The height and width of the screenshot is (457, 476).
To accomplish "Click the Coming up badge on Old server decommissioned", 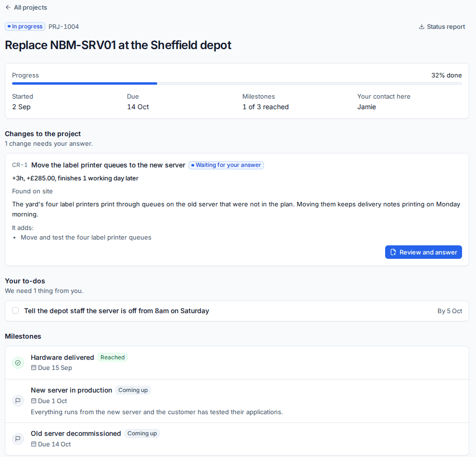I will (142, 433).
